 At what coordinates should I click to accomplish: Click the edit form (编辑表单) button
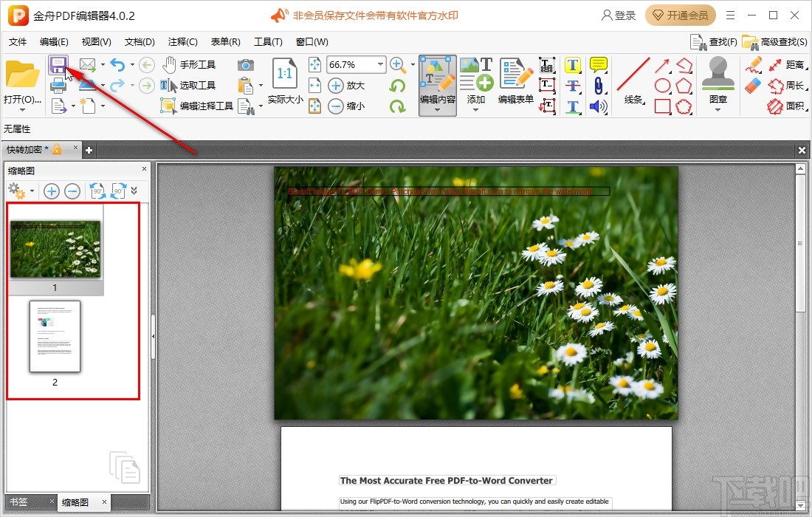[516, 81]
